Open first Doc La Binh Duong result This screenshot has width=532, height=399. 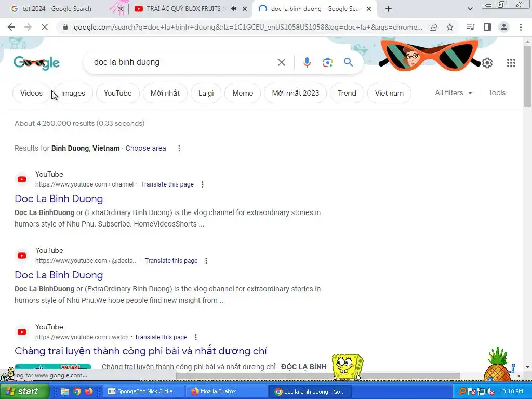(59, 199)
